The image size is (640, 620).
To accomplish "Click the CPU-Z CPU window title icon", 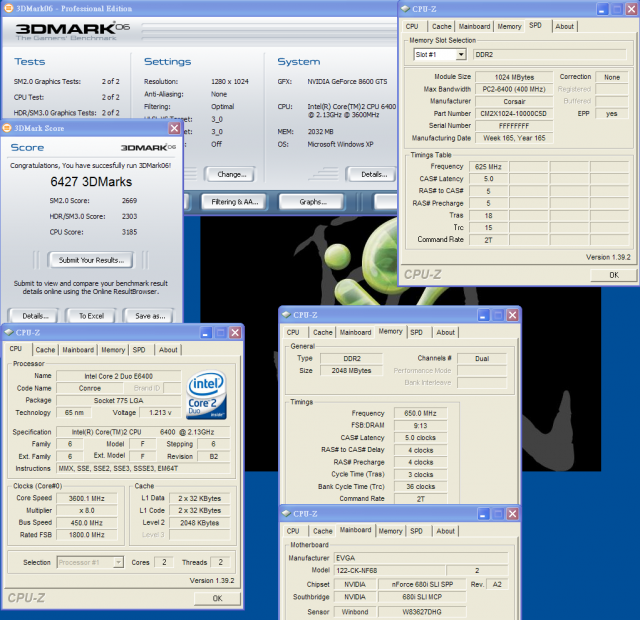I will pyautogui.click(x=9, y=332).
